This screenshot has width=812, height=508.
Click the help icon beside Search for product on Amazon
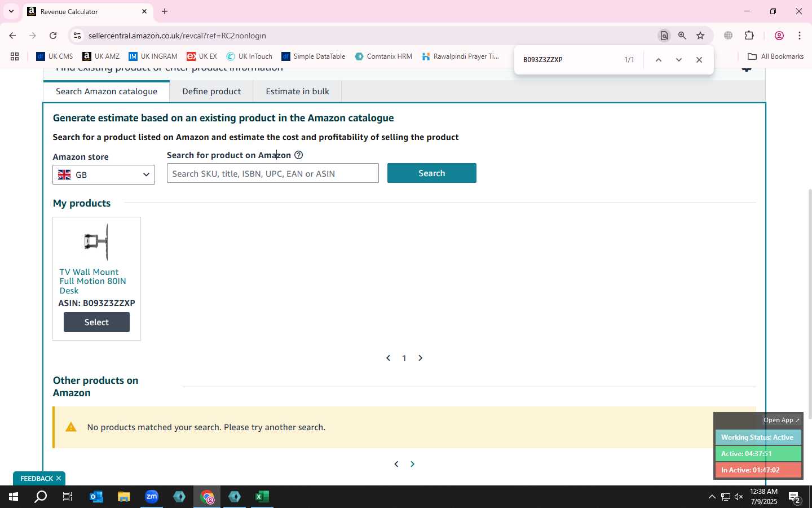299,155
